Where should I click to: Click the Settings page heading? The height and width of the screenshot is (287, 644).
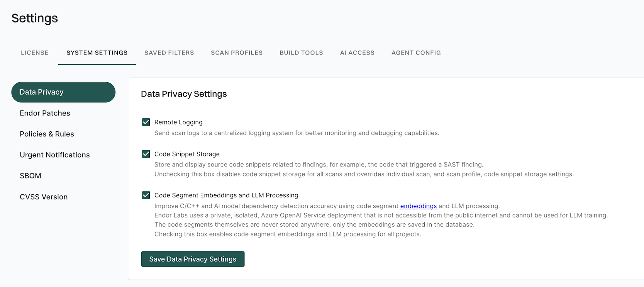click(x=35, y=18)
